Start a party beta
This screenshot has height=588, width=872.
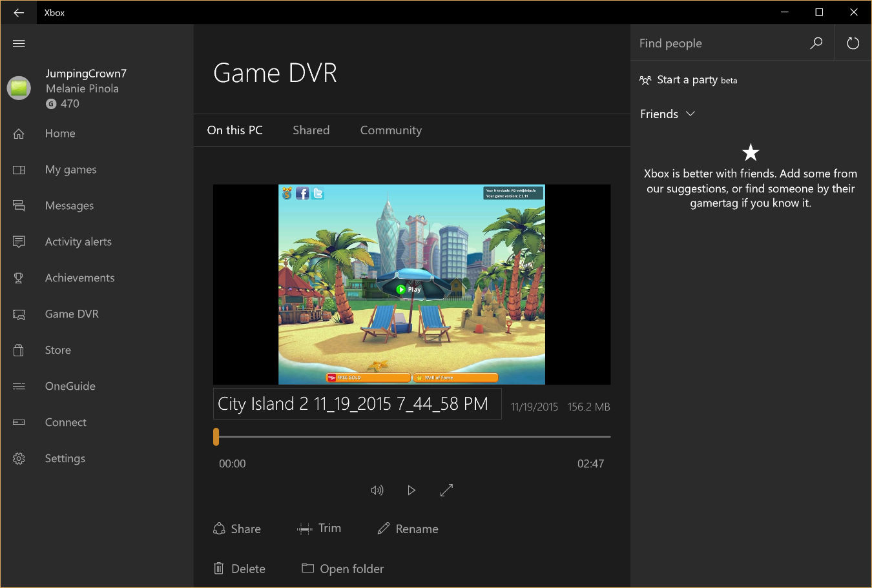click(688, 80)
